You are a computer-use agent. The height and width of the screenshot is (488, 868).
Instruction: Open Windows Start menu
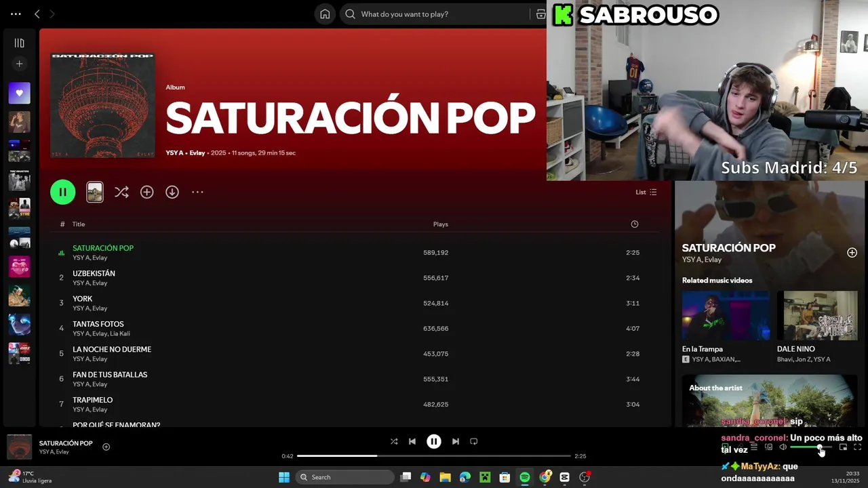284,477
